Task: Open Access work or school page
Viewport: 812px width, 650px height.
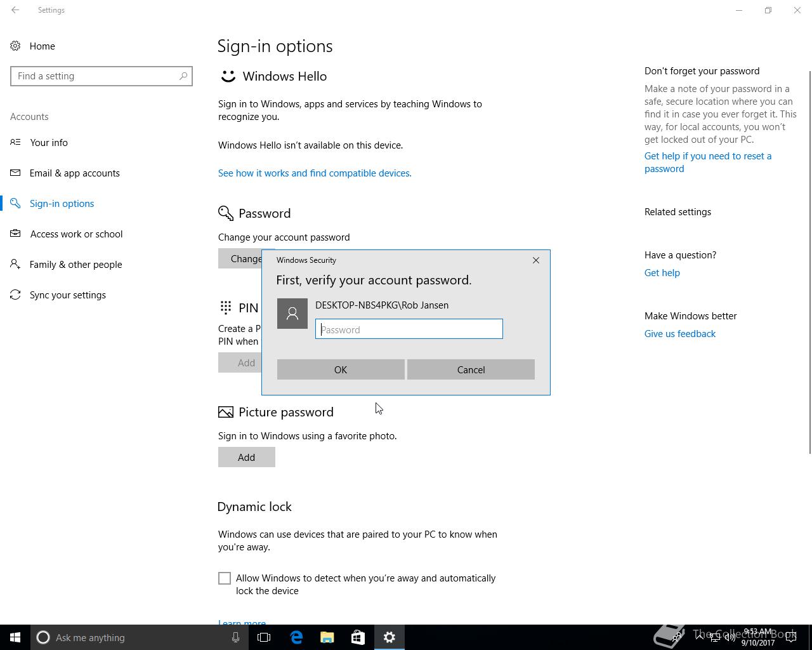Action: [76, 234]
